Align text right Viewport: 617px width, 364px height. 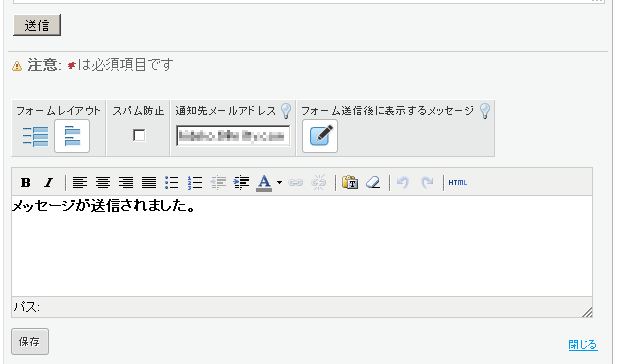point(126,183)
